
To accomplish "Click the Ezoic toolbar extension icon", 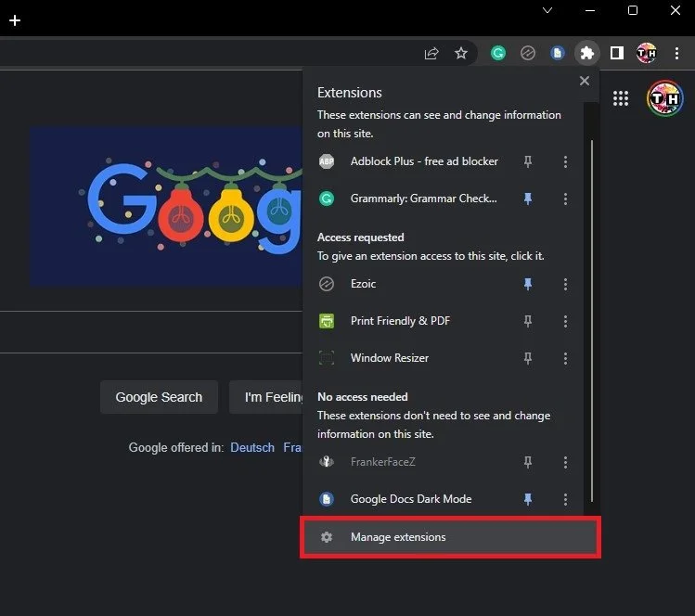I will [527, 53].
